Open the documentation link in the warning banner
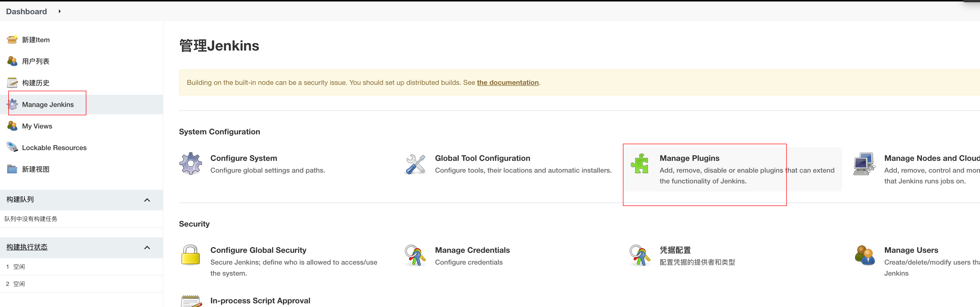The width and height of the screenshot is (980, 307). point(507,82)
